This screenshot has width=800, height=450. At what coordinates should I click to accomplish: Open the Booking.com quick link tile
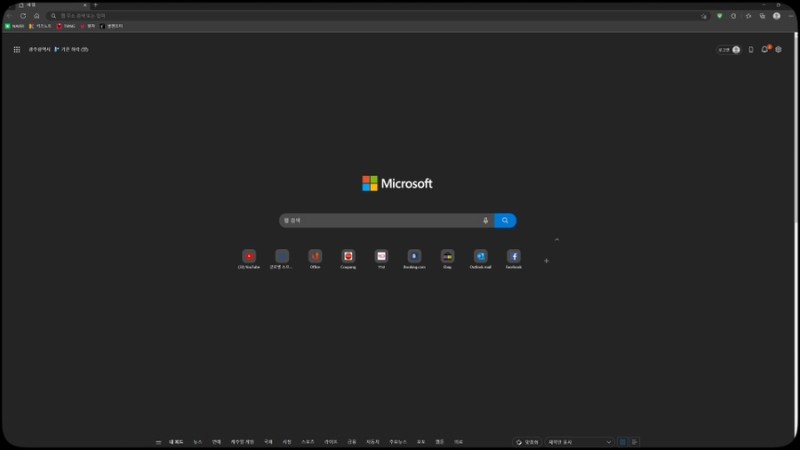tap(414, 259)
